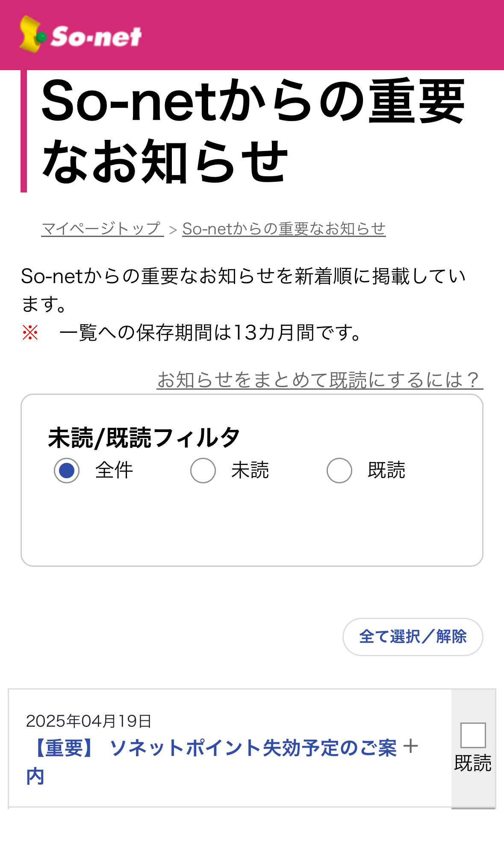Open the マイページトップ breadcrumb link
The image size is (504, 844).
click(102, 229)
